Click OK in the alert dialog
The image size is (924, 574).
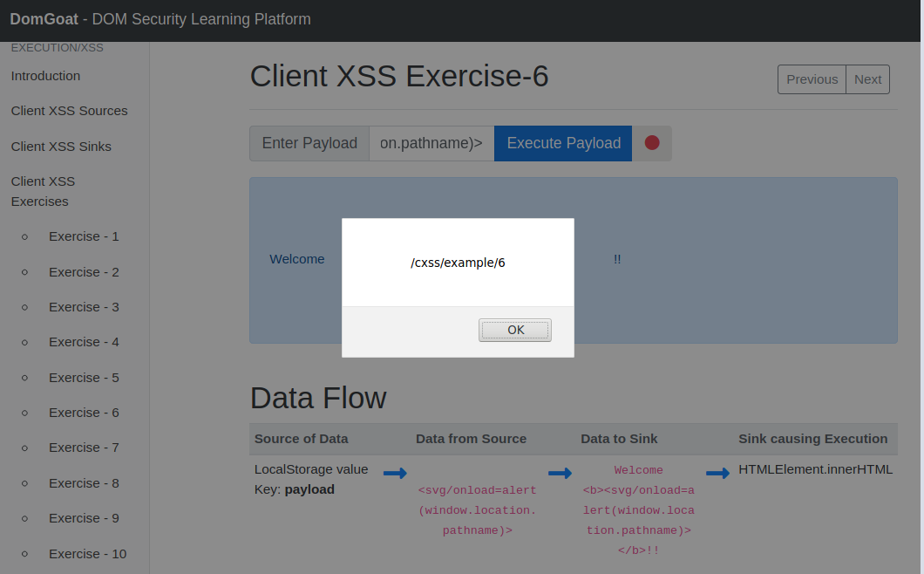514,330
